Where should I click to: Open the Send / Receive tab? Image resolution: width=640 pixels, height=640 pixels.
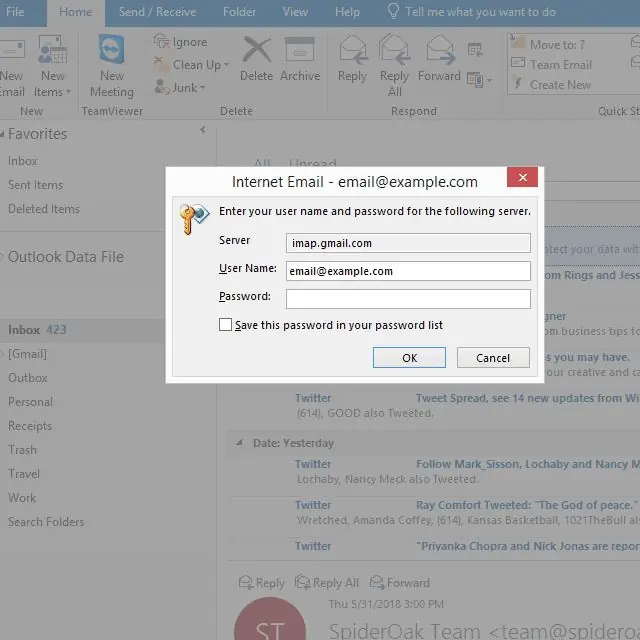coord(158,11)
